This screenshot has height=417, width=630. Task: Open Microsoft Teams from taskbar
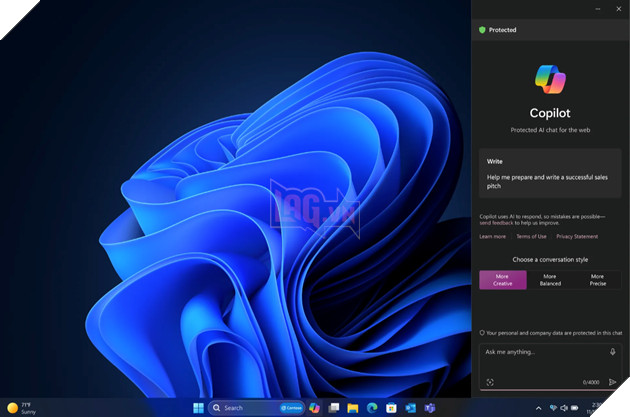[x=430, y=408]
